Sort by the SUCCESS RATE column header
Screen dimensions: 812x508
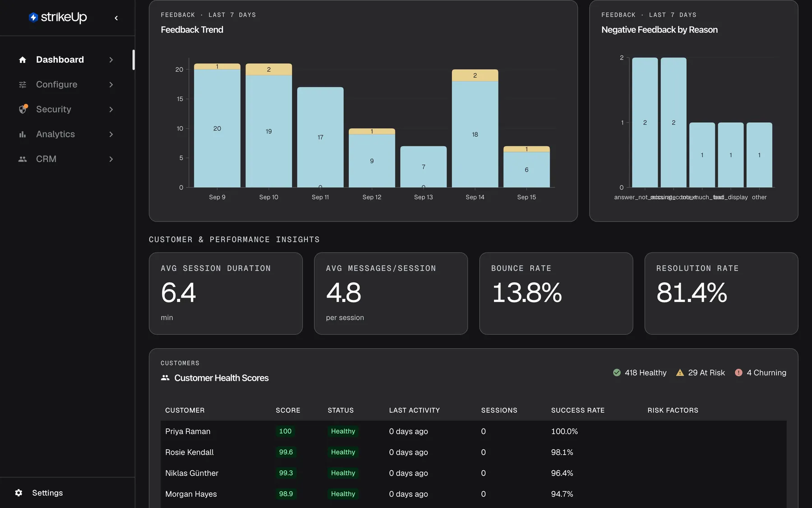(x=577, y=410)
